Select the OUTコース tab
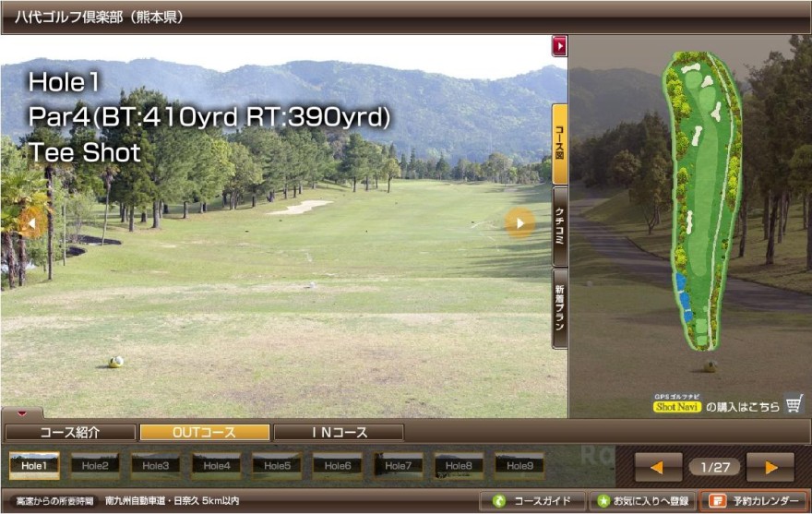The image size is (812, 514). pos(204,432)
